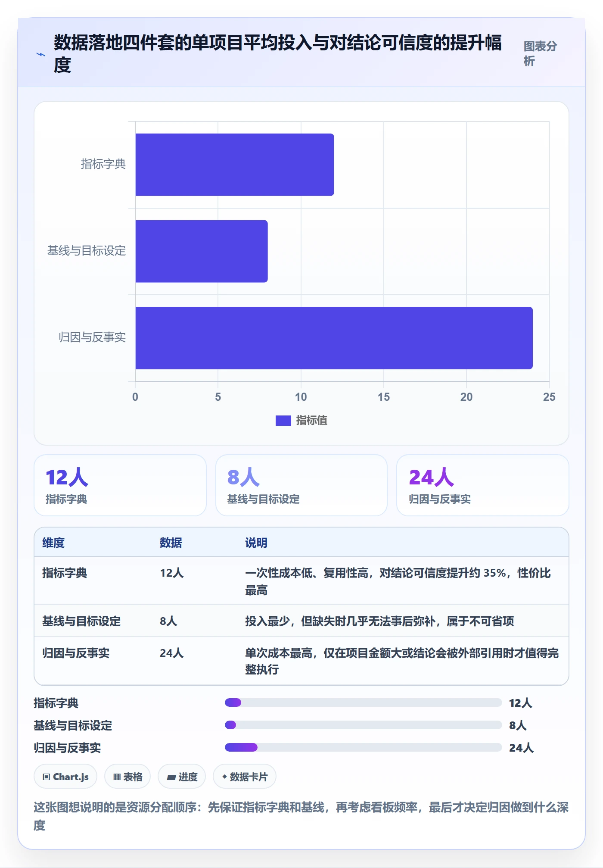The height and width of the screenshot is (868, 603).
Task: Click the 15 tick label on the chart axis
Action: pos(384,397)
